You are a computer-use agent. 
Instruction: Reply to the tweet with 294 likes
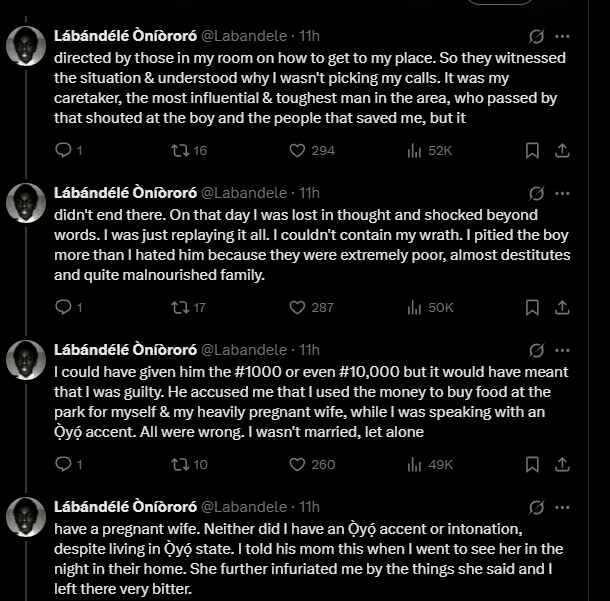[x=63, y=150]
